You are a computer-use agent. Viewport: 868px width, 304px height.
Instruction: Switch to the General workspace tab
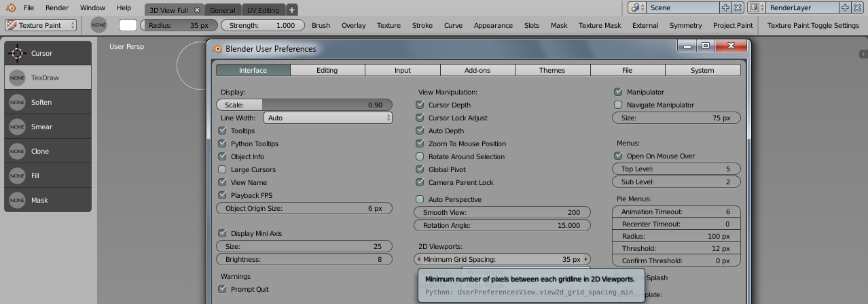pos(222,10)
